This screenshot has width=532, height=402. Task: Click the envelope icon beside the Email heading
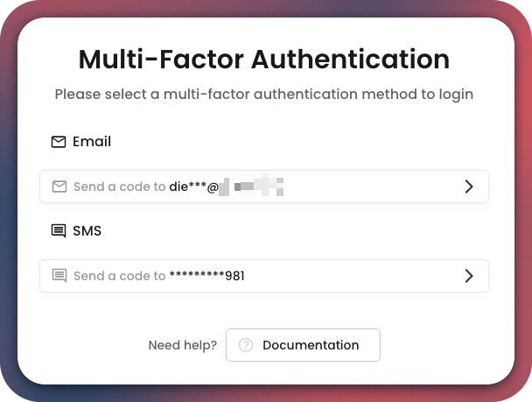(59, 142)
